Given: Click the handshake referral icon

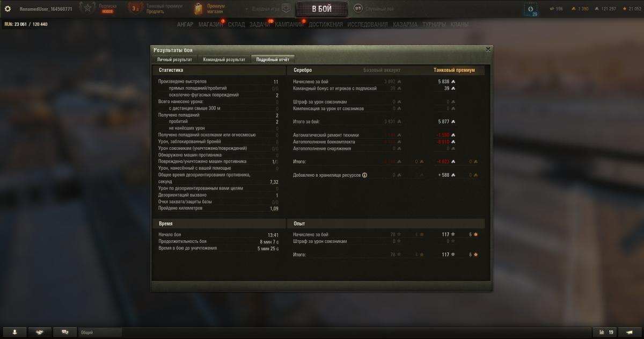Looking at the screenshot, I should [40, 332].
